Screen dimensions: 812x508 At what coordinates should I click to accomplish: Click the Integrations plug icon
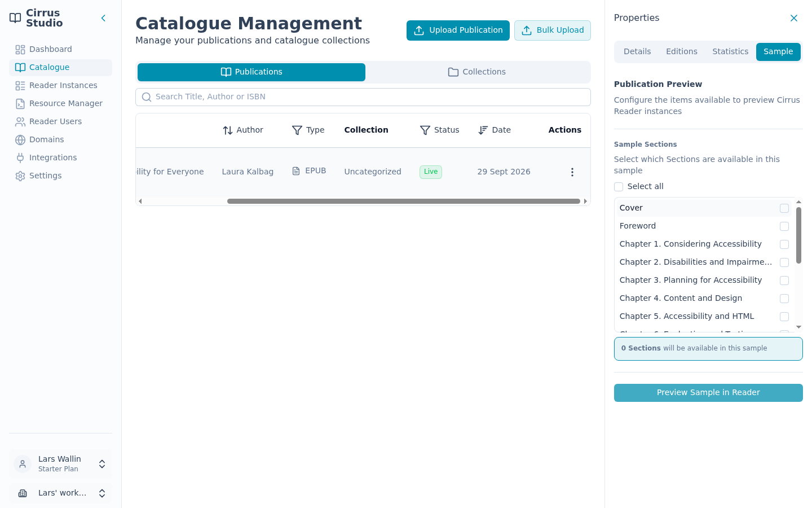[x=20, y=158]
